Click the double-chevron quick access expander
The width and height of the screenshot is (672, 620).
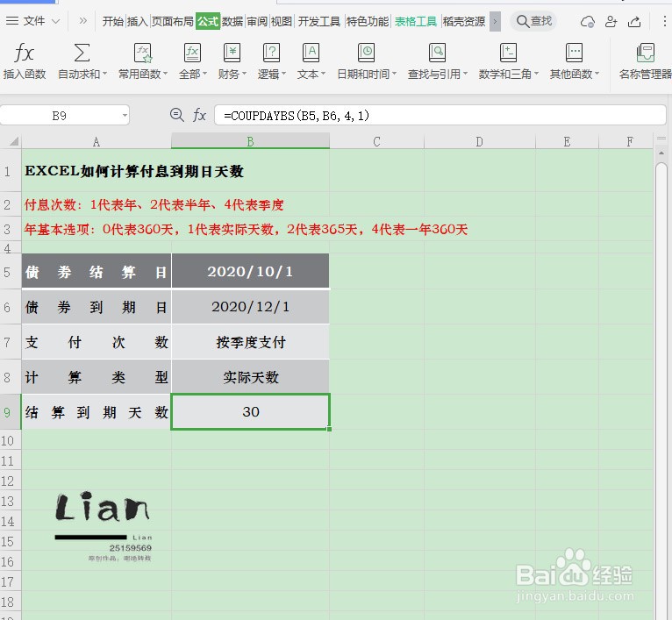[x=82, y=20]
